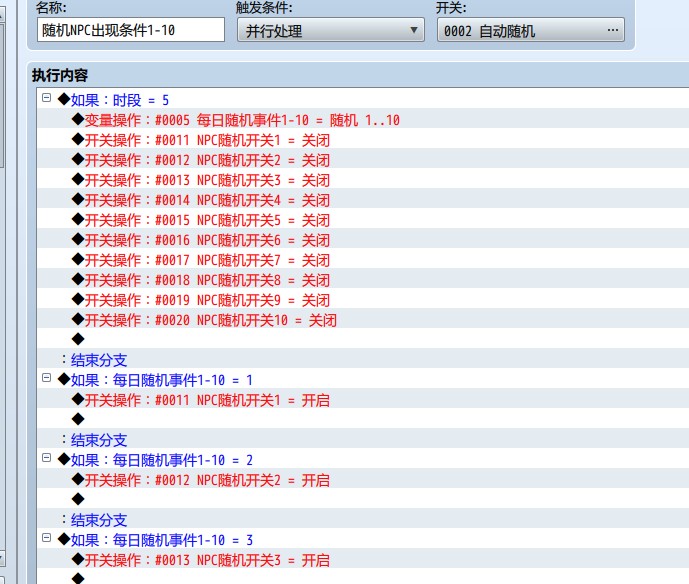Select 结束分支 line after the = 2 branch

363,520
